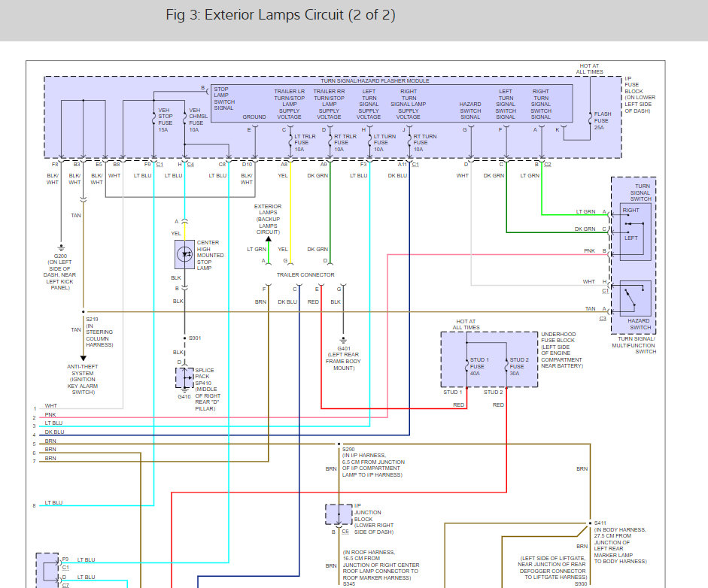Screen dimensions: 708x588
Task: Click the 'GROUND' label in flasher module
Action: (x=254, y=117)
